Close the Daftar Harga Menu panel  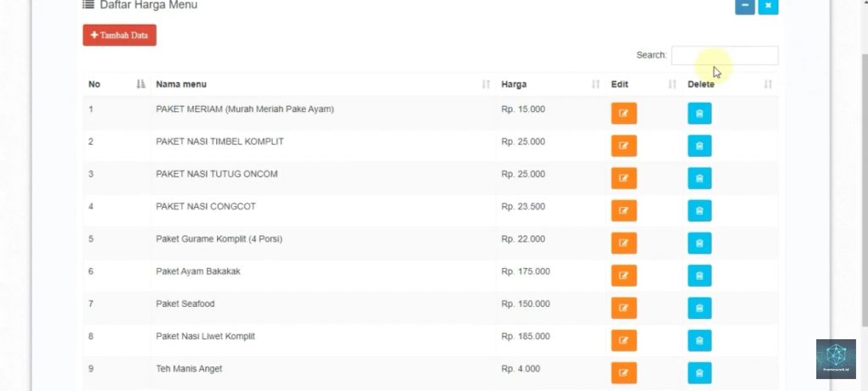pyautogui.click(x=768, y=6)
